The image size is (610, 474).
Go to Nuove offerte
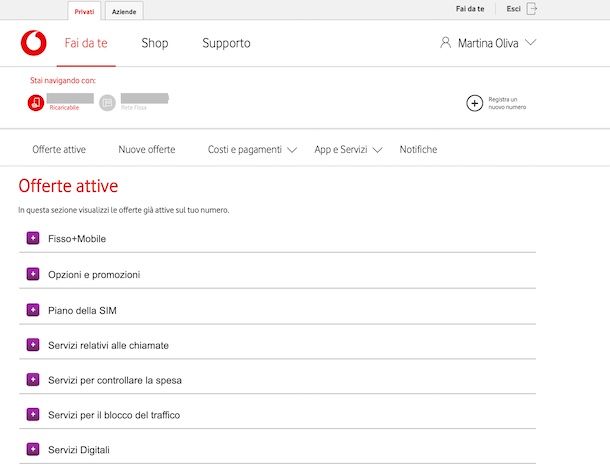pyautogui.click(x=147, y=149)
